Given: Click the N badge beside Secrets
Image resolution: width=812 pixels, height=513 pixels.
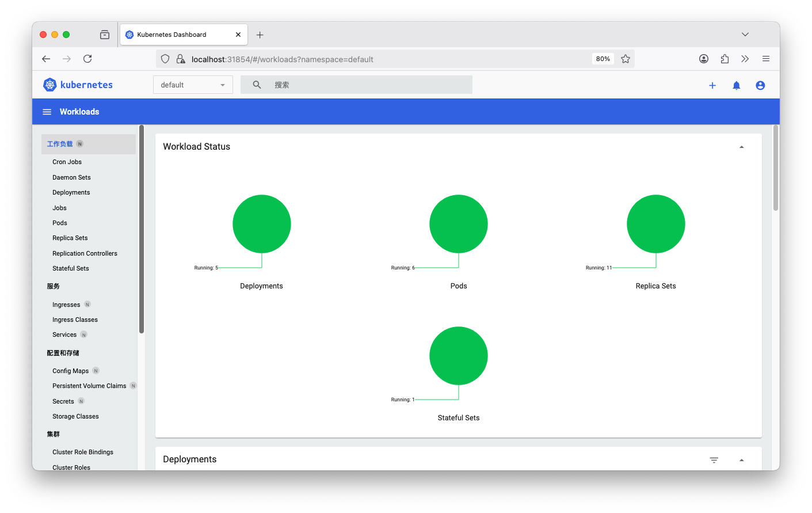Looking at the screenshot, I should point(81,401).
